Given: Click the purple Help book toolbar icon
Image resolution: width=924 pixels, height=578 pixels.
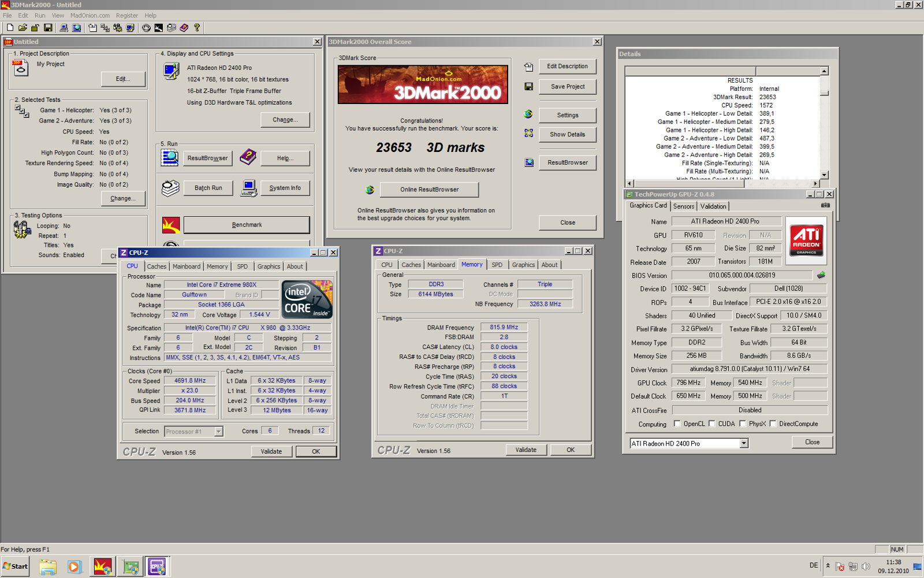Looking at the screenshot, I should [x=184, y=28].
